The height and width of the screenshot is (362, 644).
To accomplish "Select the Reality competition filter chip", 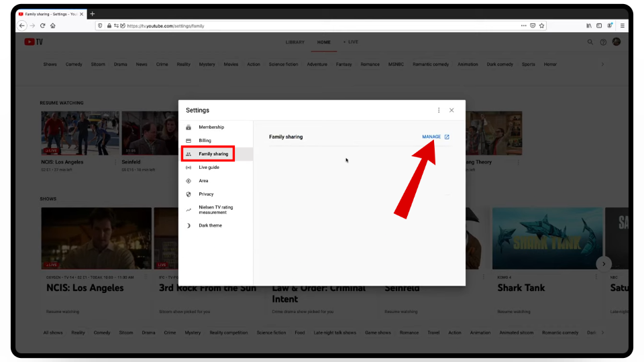I will pos(229,333).
